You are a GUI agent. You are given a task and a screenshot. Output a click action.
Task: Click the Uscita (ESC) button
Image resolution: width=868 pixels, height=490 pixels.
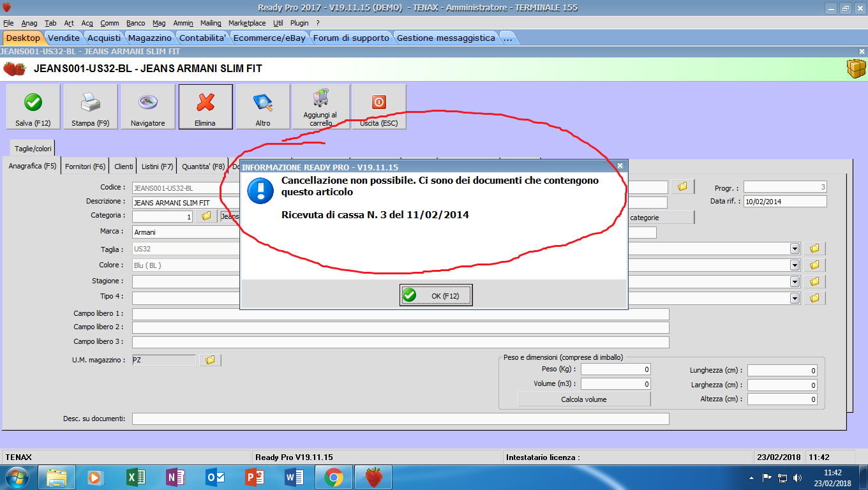click(379, 107)
